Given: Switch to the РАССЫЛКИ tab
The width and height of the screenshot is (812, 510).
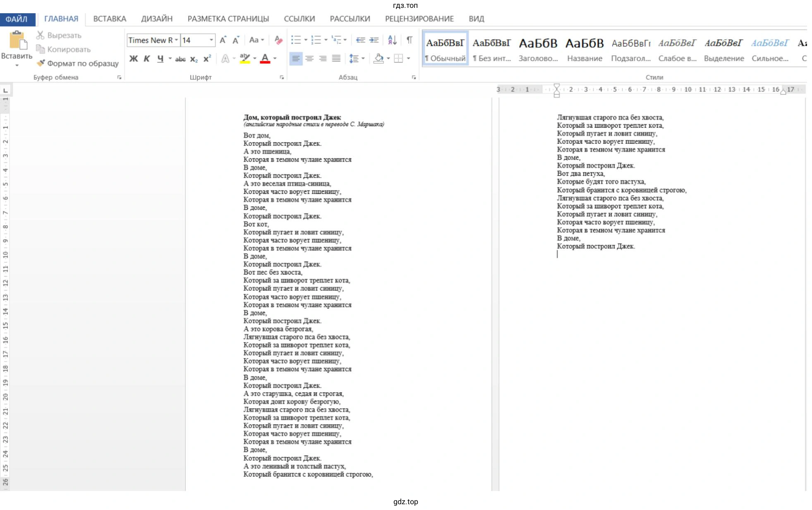Looking at the screenshot, I should (350, 19).
